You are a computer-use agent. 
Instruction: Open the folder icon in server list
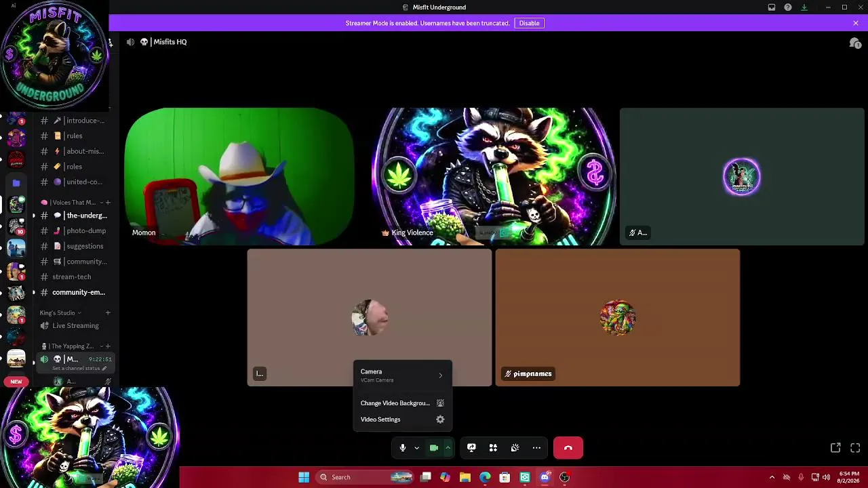(16, 182)
